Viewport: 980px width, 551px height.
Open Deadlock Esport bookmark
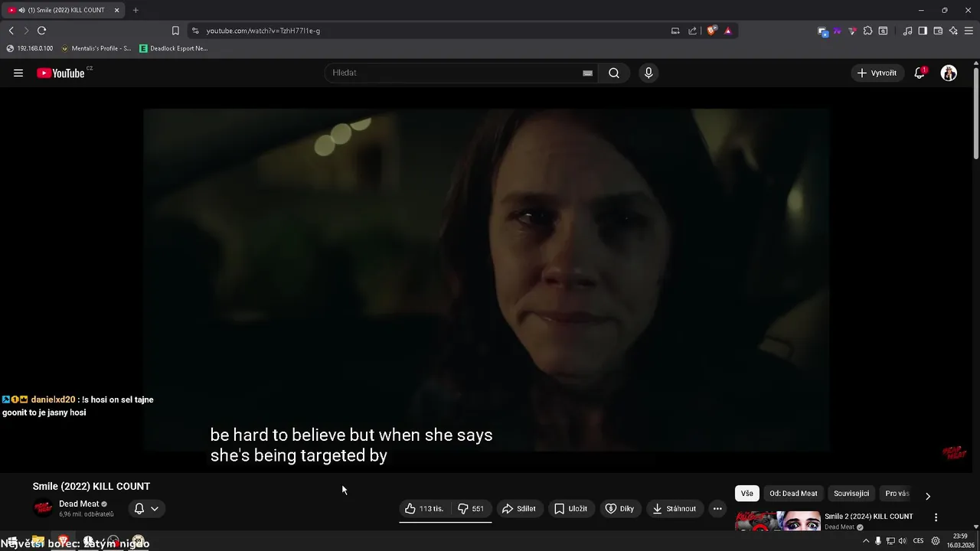[174, 48]
